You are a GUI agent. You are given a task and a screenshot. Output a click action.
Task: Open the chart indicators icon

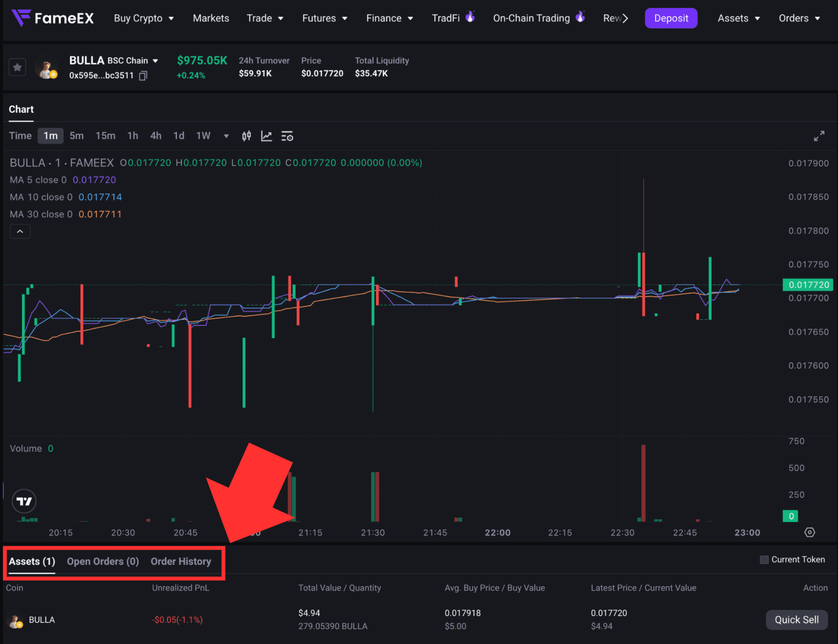coord(266,136)
